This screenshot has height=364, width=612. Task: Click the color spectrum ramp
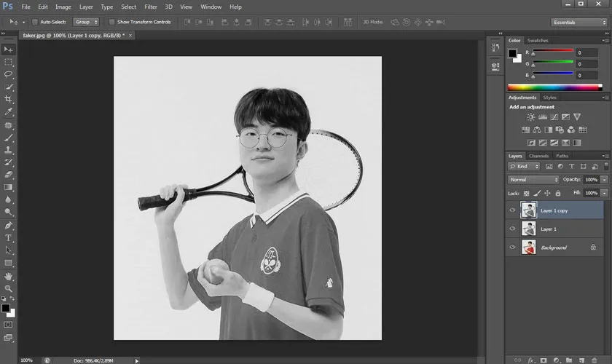pyautogui.click(x=555, y=87)
